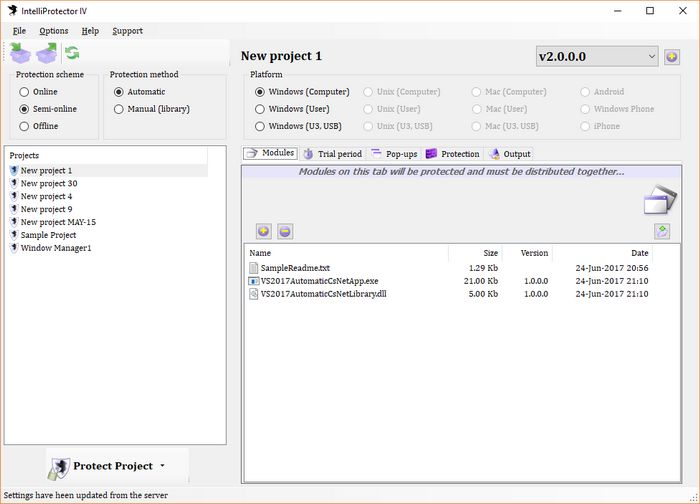Choose Windows (User) platform option
The image size is (700, 504).
(261, 109)
